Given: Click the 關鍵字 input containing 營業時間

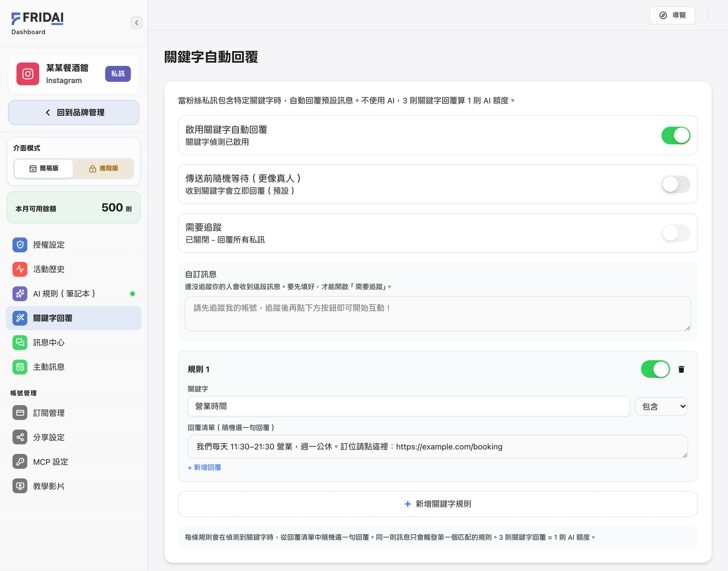Looking at the screenshot, I should pos(409,406).
